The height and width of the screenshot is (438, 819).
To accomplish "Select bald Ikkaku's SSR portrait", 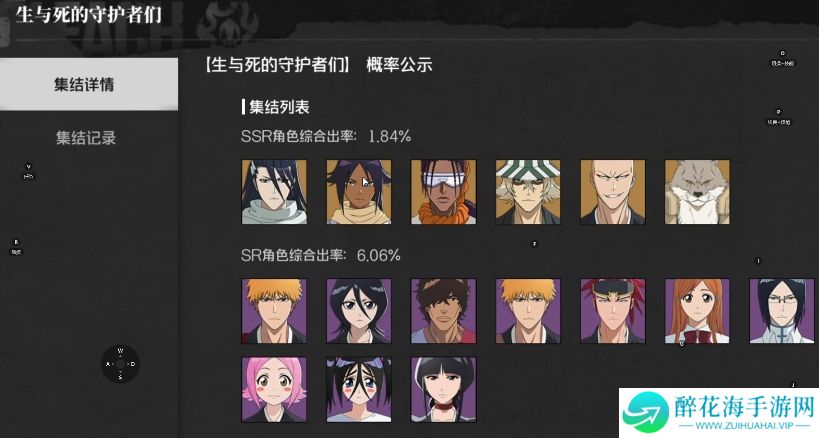I will [x=613, y=192].
